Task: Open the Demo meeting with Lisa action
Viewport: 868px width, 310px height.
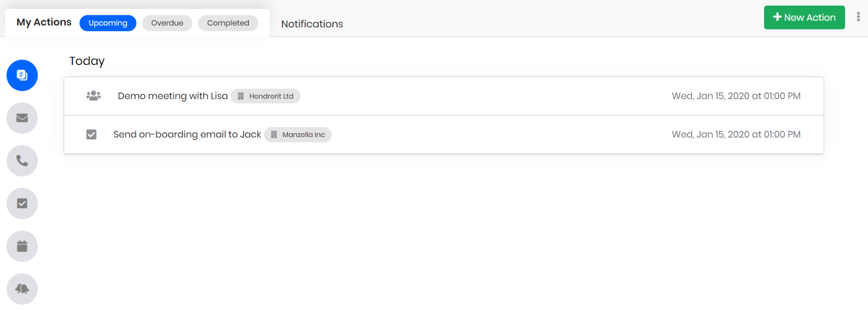Action: (x=172, y=96)
